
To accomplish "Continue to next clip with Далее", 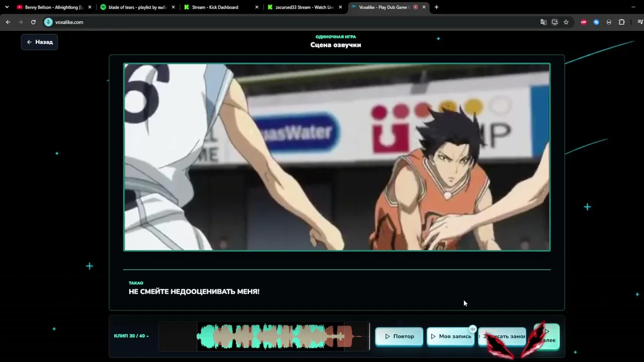I will tap(547, 336).
